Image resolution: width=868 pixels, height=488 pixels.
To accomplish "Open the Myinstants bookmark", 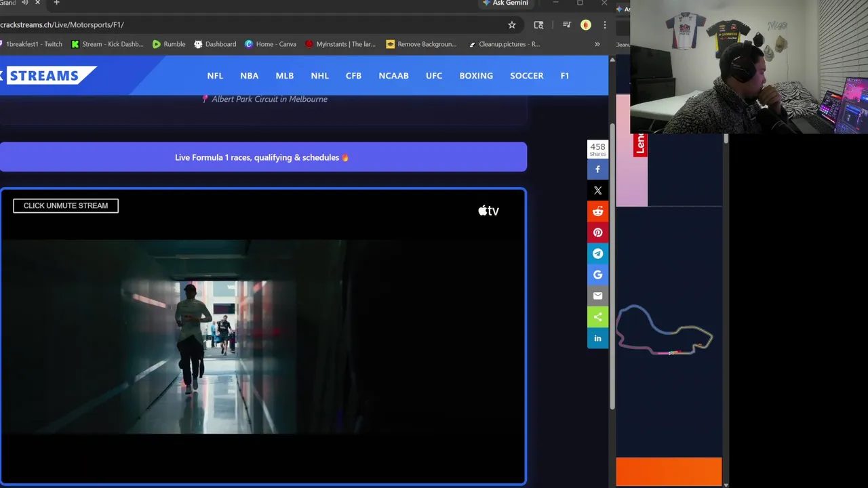I will pos(340,44).
